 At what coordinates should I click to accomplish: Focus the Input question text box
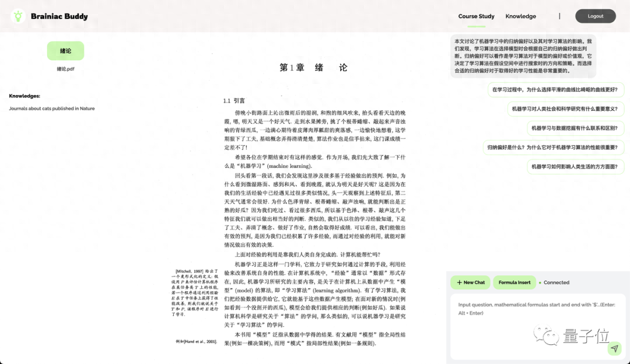(537, 327)
